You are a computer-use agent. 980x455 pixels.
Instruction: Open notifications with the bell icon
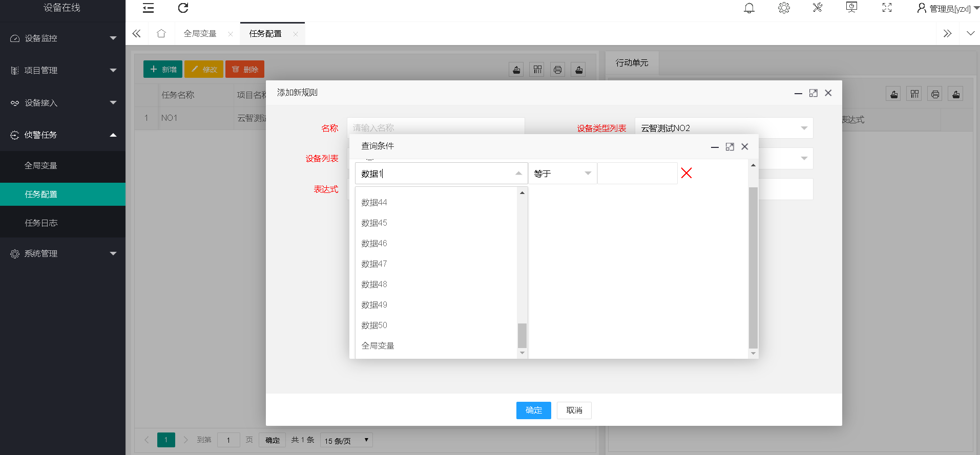click(749, 8)
